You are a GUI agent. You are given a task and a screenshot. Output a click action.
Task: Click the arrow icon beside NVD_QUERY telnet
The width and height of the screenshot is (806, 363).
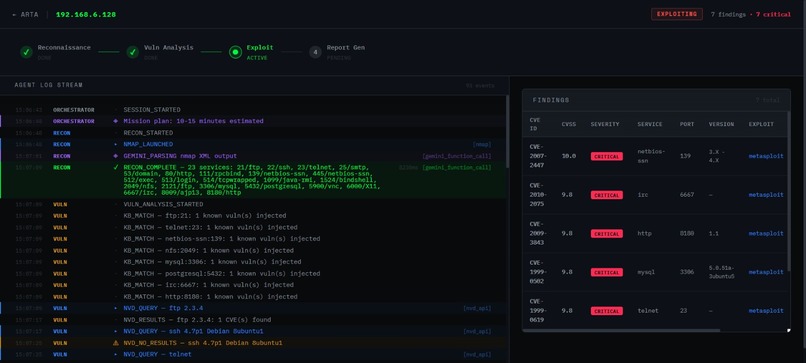tap(115, 355)
